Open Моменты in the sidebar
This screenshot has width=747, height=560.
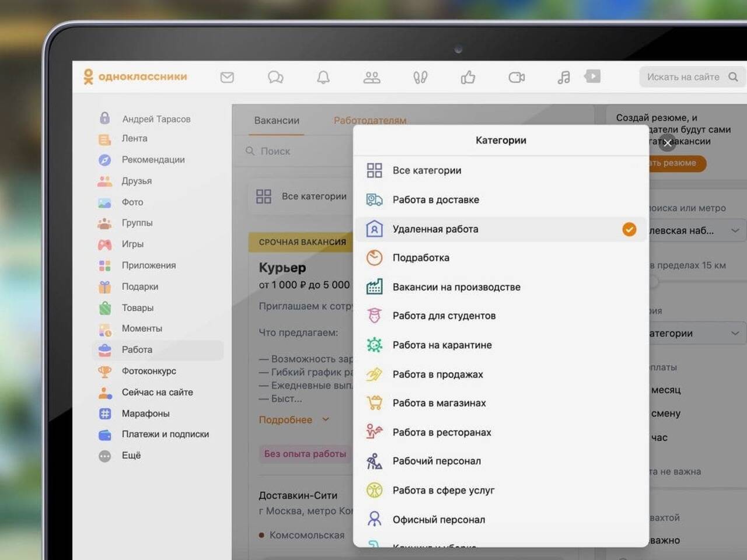[142, 328]
